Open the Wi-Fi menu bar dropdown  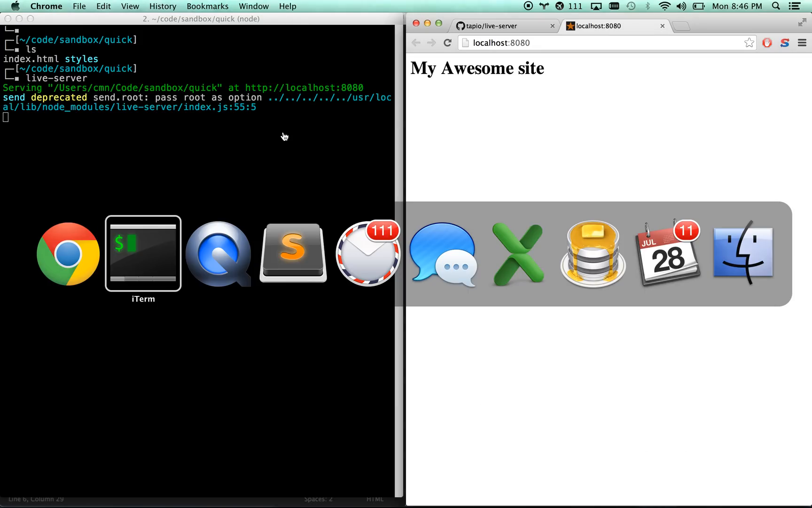pyautogui.click(x=664, y=6)
